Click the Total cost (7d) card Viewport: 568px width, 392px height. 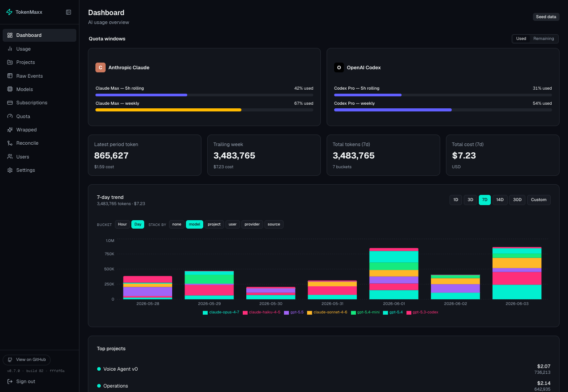(503, 155)
